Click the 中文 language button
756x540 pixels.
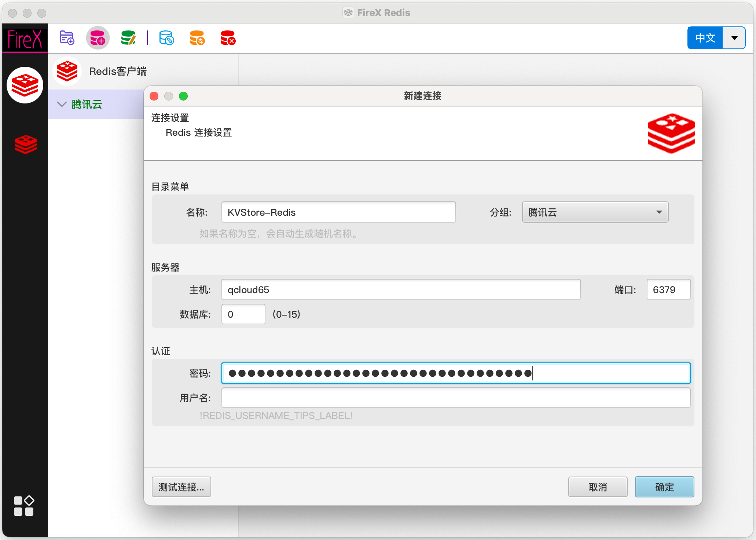[705, 38]
